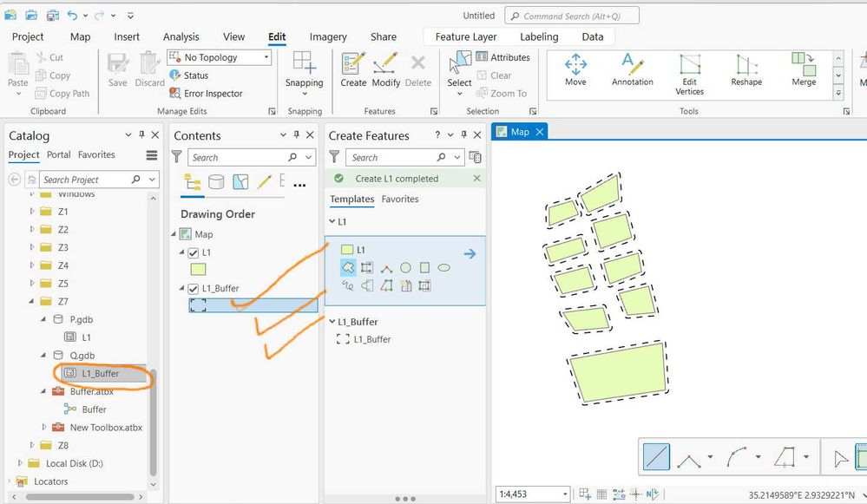
Task: Open the Create features button
Action: click(x=353, y=70)
